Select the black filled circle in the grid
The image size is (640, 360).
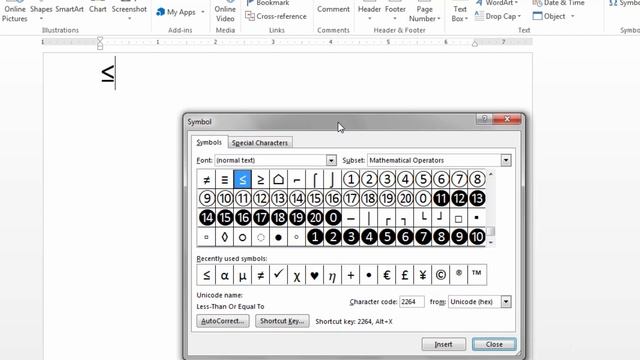(278, 237)
